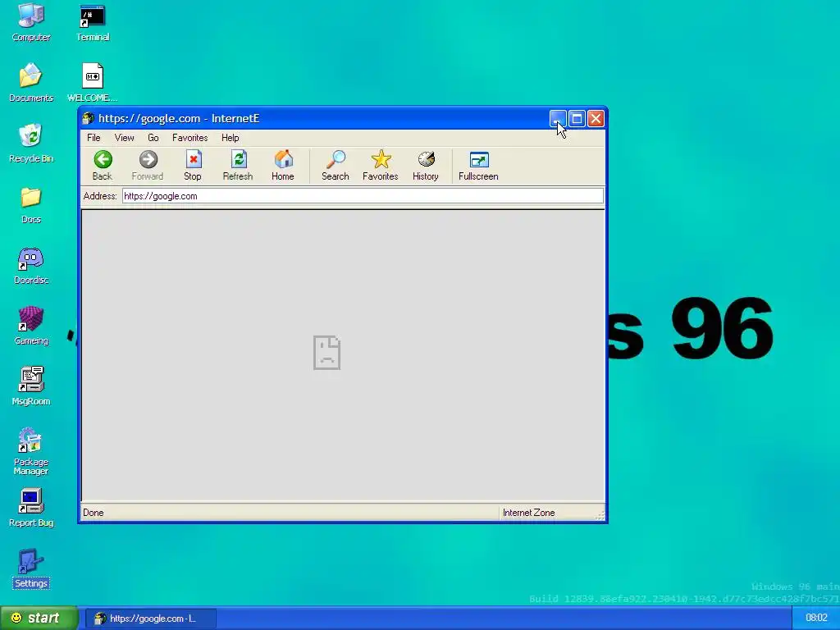Open the File menu
Image resolution: width=840 pixels, height=630 pixels.
94,138
